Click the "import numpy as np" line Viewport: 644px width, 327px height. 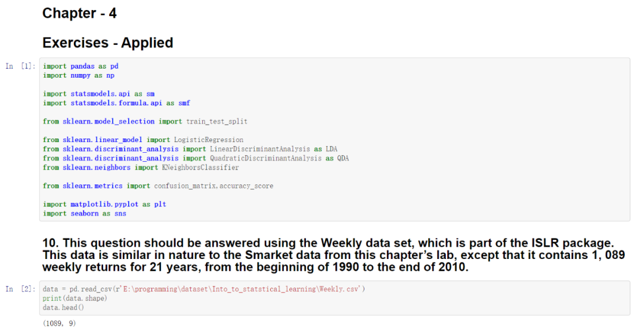click(79, 75)
